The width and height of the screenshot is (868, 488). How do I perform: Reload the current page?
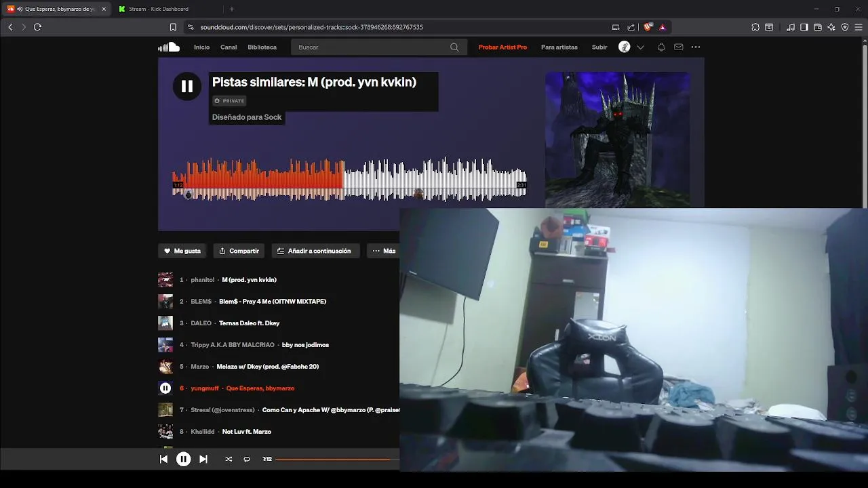[x=37, y=27]
